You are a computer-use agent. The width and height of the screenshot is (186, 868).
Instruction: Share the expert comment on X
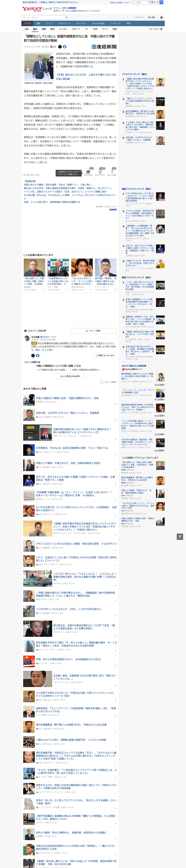(33, 355)
